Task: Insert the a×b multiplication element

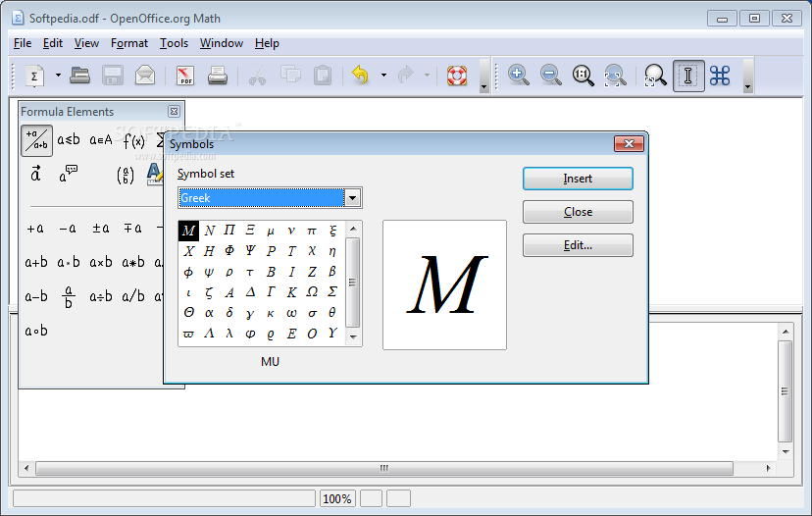Action: pos(100,262)
